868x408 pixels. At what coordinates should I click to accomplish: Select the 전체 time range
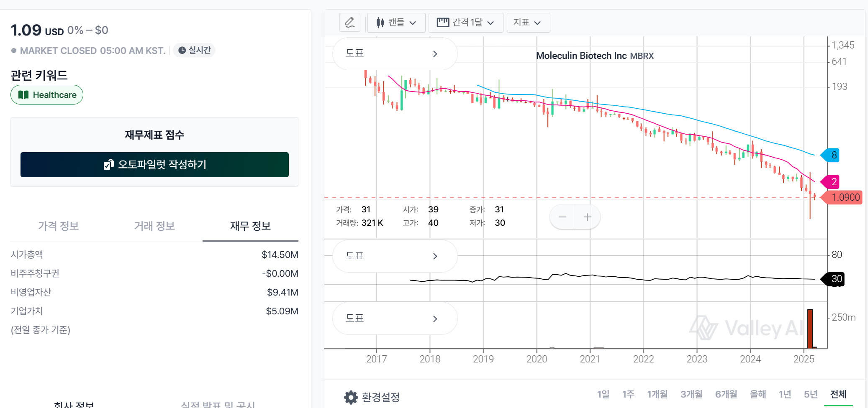click(x=838, y=394)
